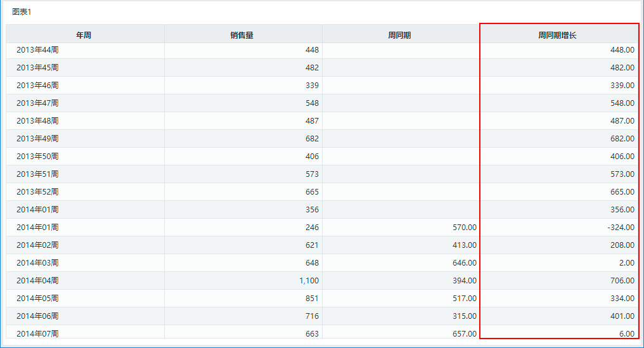The width and height of the screenshot is (644, 348).
Task: Click sales value 487 for 2013年48周
Action: (312, 121)
